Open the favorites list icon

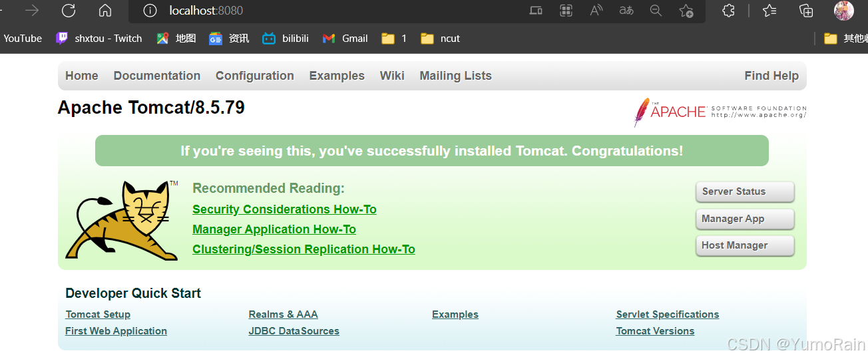pos(769,11)
